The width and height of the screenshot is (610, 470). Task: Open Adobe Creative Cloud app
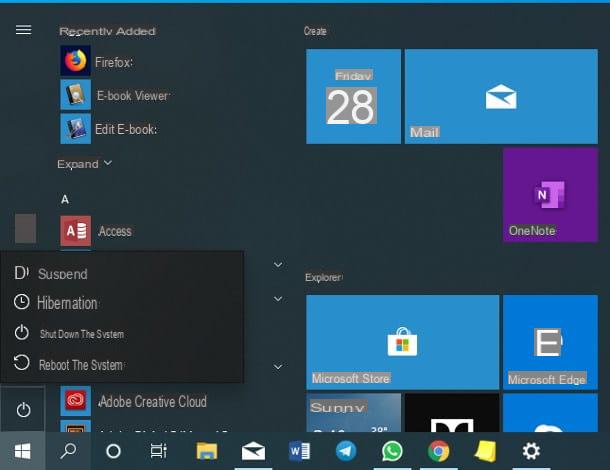click(133, 401)
